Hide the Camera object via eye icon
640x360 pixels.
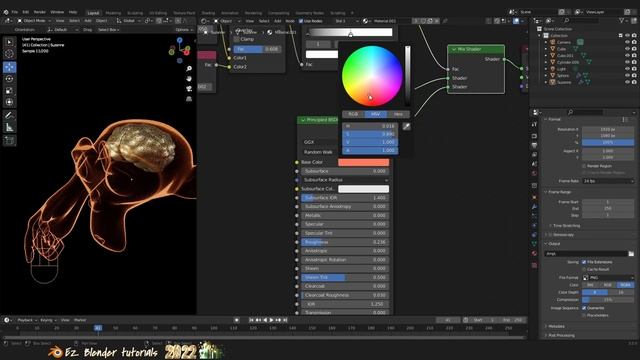(x=627, y=42)
